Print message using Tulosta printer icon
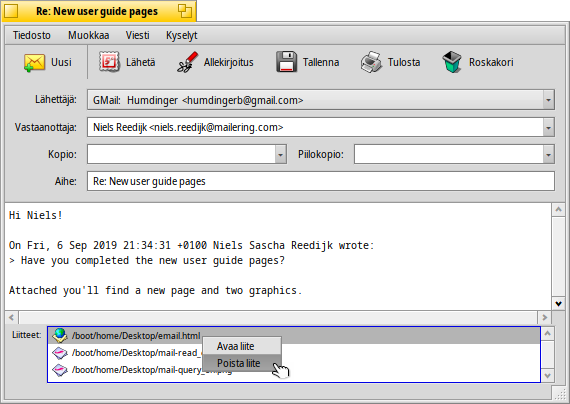This screenshot has width=570, height=404. click(371, 62)
